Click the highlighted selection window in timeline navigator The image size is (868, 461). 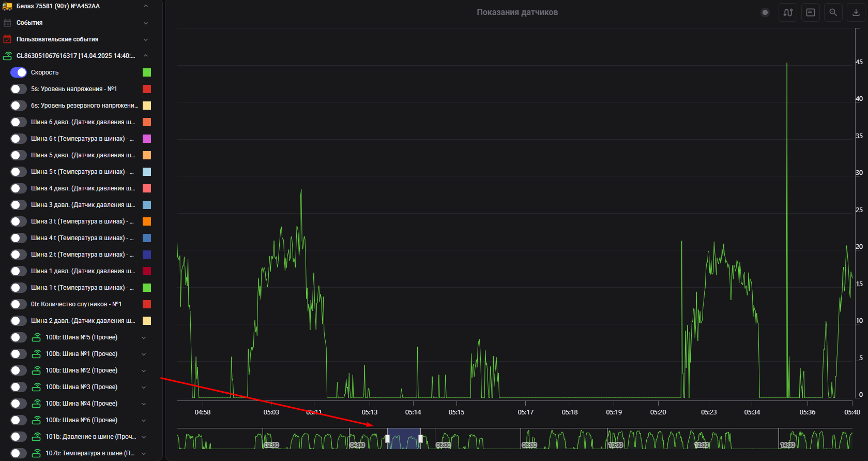[404, 439]
